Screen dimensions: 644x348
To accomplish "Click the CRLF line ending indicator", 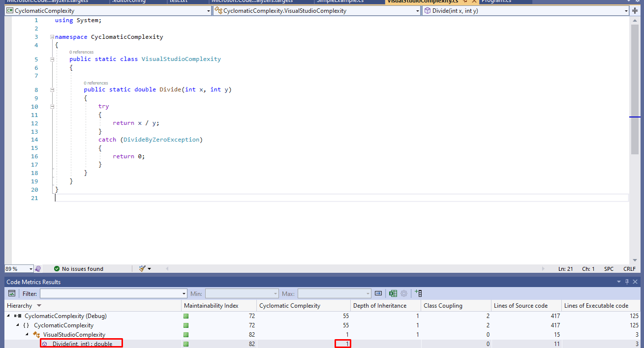I will pos(629,269).
